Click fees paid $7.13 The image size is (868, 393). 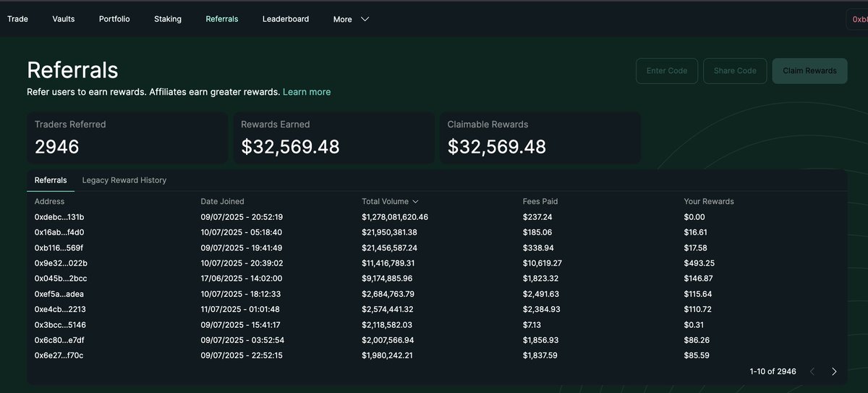(532, 325)
